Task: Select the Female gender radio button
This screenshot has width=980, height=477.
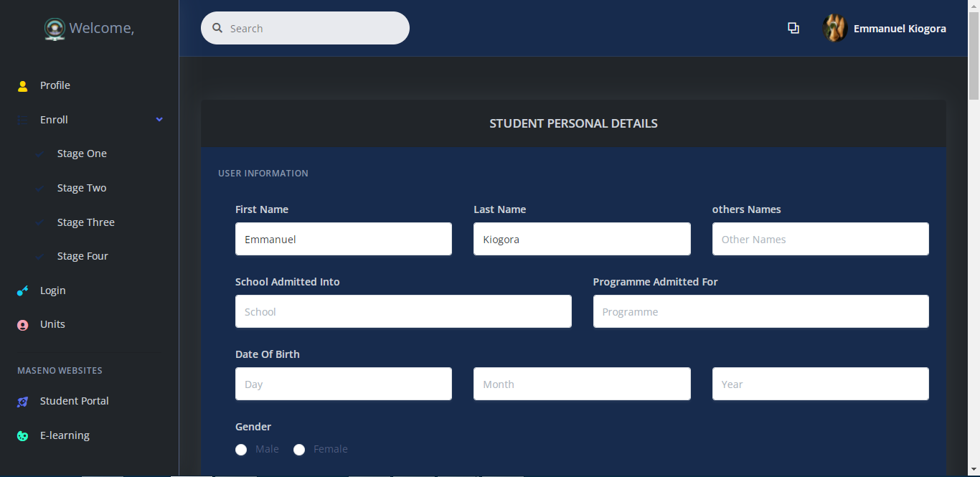Action: point(299,450)
